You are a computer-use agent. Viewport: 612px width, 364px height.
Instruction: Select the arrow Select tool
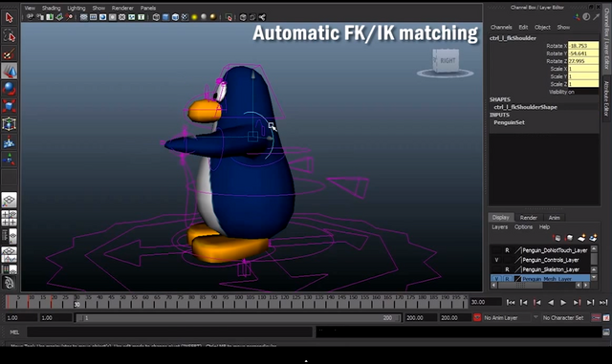click(9, 17)
